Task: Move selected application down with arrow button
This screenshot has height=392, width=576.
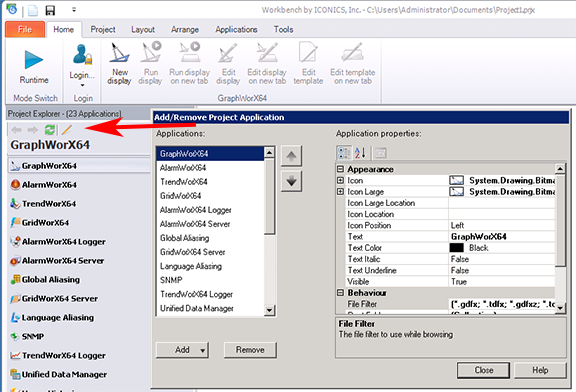Action: pyautogui.click(x=291, y=181)
